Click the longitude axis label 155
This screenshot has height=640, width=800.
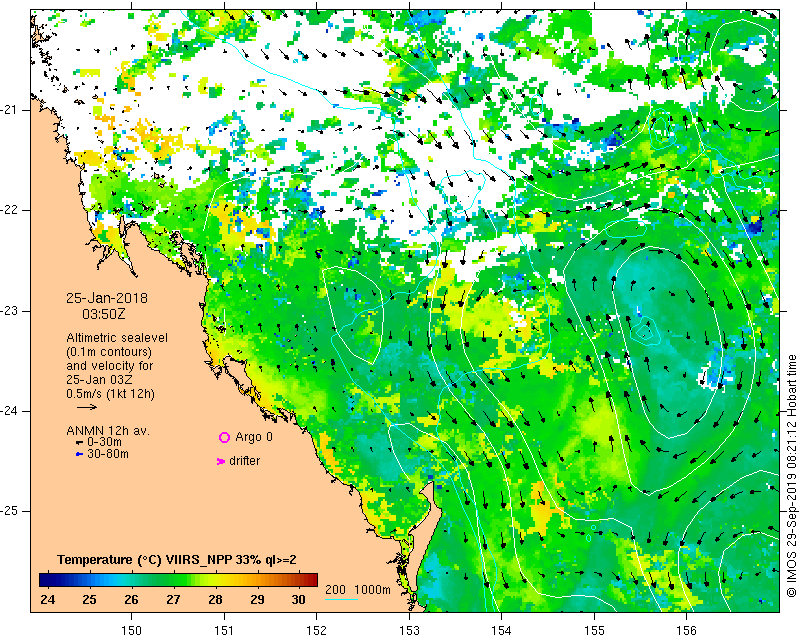(594, 631)
